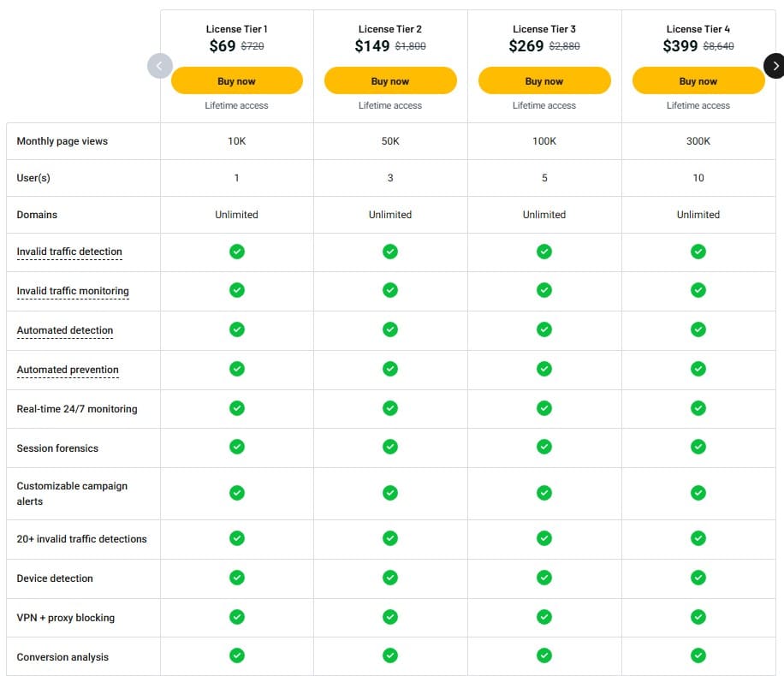Toggle the Invalid traffic monitoring checkmark under Tier 3
The image size is (784, 676).
pyautogui.click(x=544, y=290)
